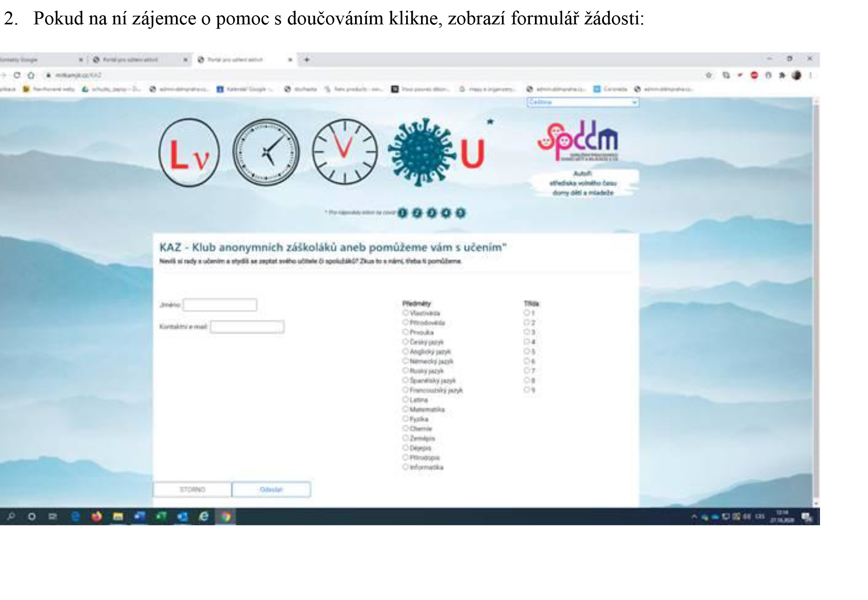
Task: Click the clock with red V hands
Action: click(x=345, y=152)
